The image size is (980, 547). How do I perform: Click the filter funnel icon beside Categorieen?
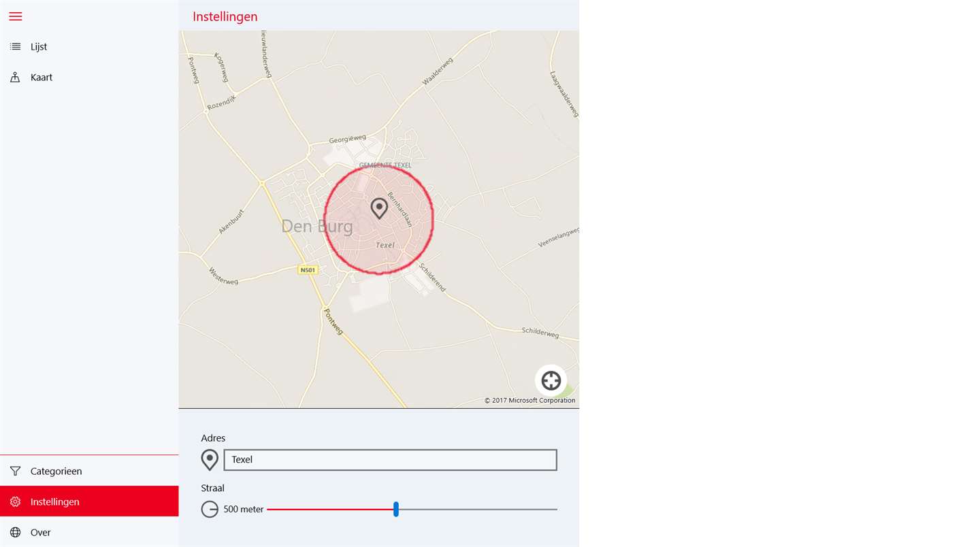pyautogui.click(x=15, y=471)
